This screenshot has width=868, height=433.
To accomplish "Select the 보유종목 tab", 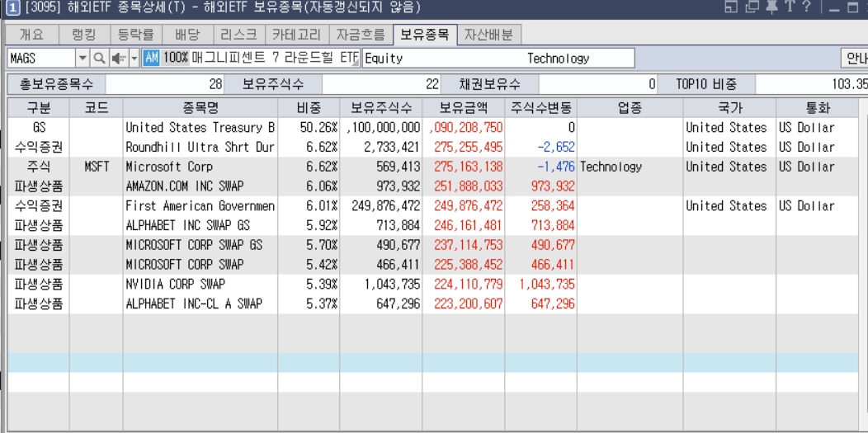I will [x=425, y=35].
